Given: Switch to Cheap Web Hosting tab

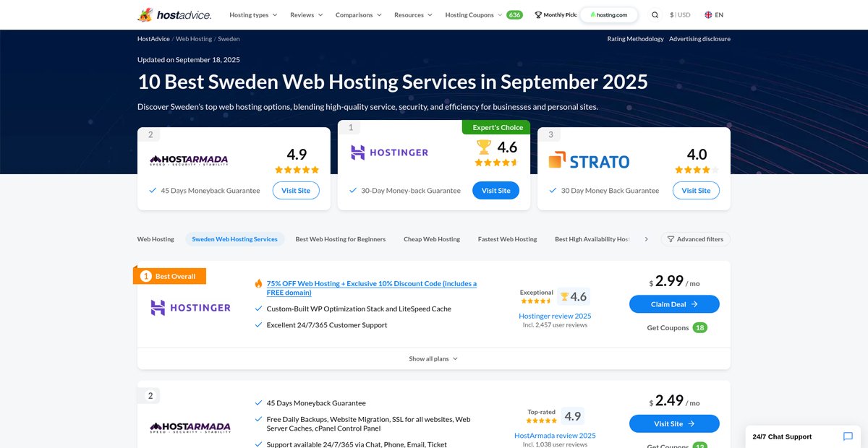Looking at the screenshot, I should [432, 239].
